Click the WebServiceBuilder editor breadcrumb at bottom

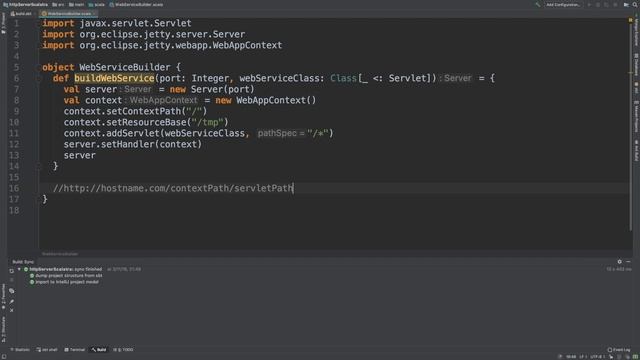point(60,254)
